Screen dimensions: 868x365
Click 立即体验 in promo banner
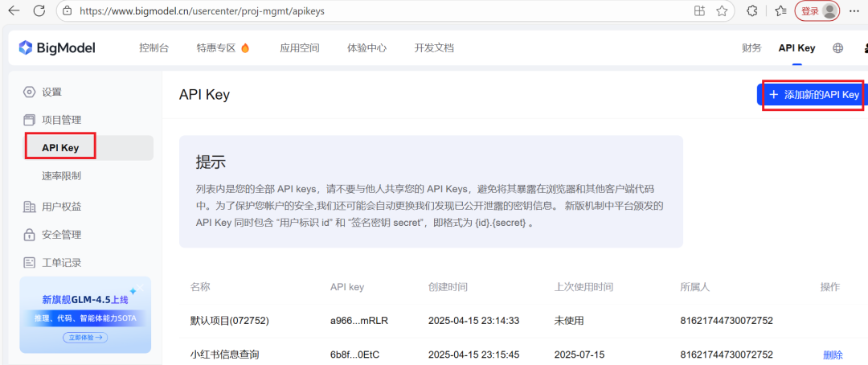[85, 337]
